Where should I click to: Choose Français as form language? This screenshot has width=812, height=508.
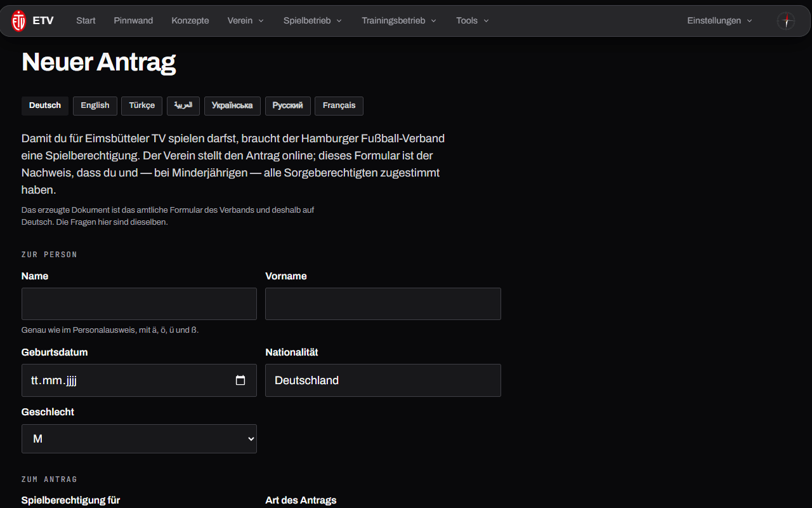click(x=339, y=105)
